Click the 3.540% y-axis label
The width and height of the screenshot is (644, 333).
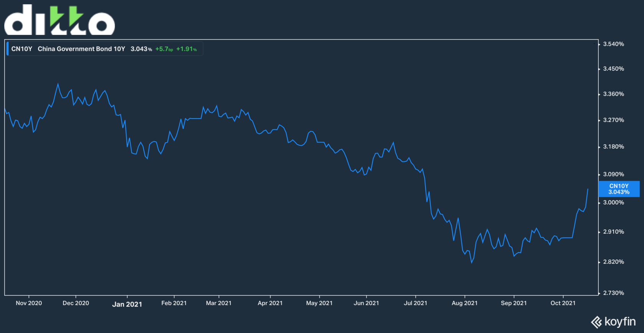pos(613,44)
